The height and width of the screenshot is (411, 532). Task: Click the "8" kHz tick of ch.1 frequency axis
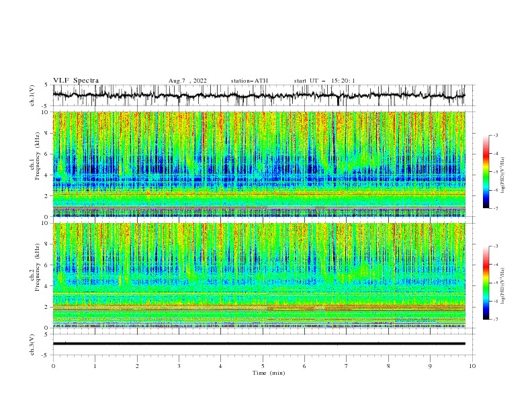click(x=47, y=133)
